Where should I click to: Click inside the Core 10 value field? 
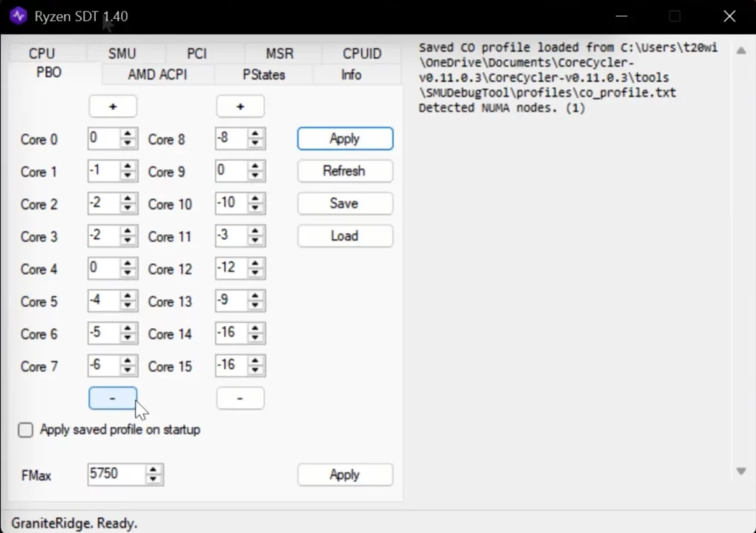click(x=230, y=204)
